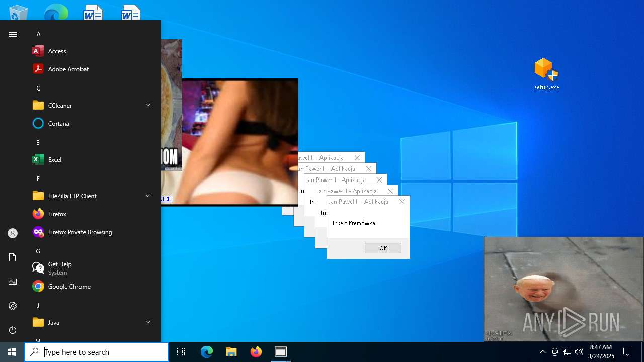644x362 pixels.
Task: Open Cortana app entry
Action: pyautogui.click(x=91, y=124)
